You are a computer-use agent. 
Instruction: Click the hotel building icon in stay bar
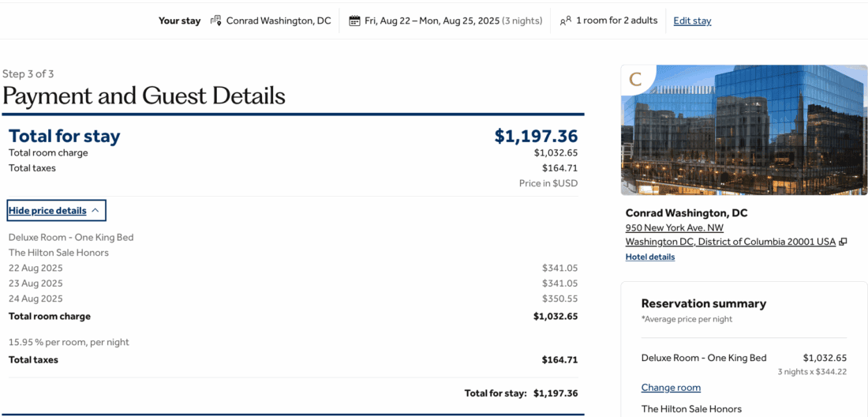[216, 21]
